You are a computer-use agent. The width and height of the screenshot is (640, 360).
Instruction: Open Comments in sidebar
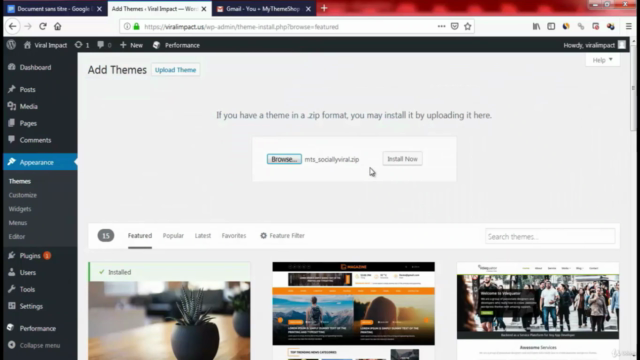coord(35,140)
